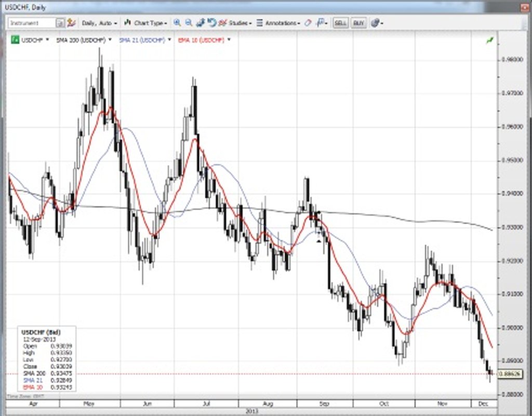The height and width of the screenshot is (416, 532).
Task: Click the green USDCHF instrument icon
Action: point(16,40)
